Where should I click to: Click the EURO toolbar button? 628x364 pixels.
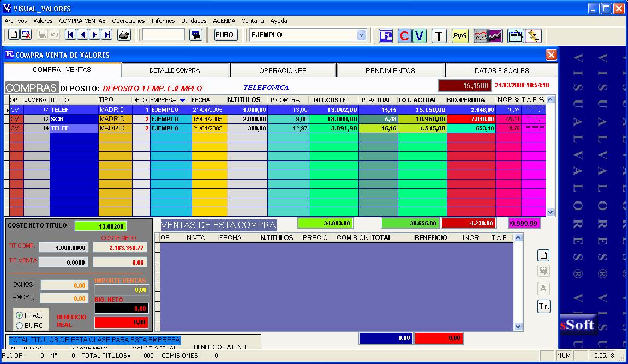click(x=225, y=35)
